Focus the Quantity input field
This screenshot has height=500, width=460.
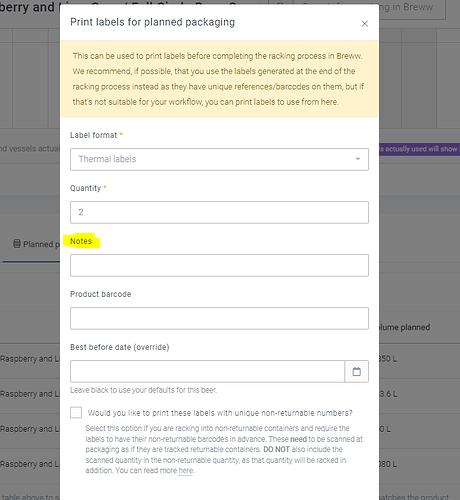219,212
